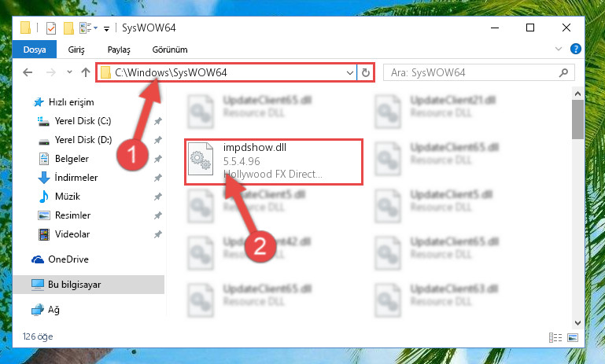This screenshot has height=364, width=605.
Task: Open the Dosya menu tab
Action: pyautogui.click(x=35, y=50)
